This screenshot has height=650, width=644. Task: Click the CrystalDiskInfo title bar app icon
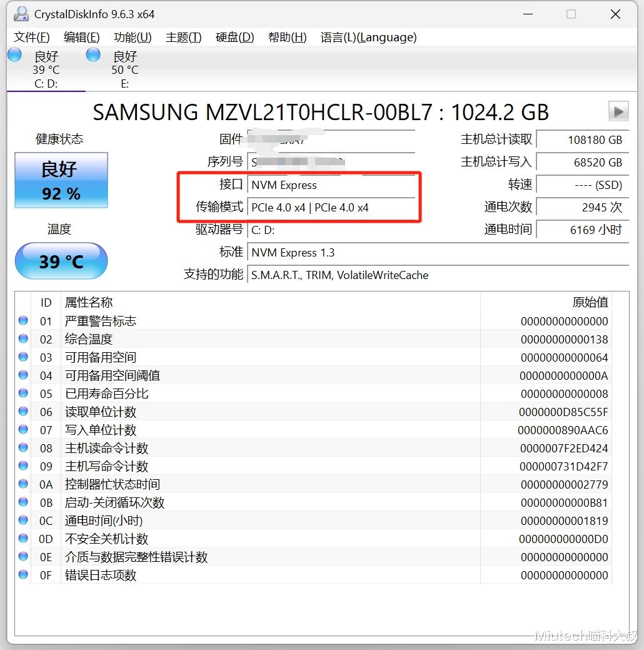(21, 14)
